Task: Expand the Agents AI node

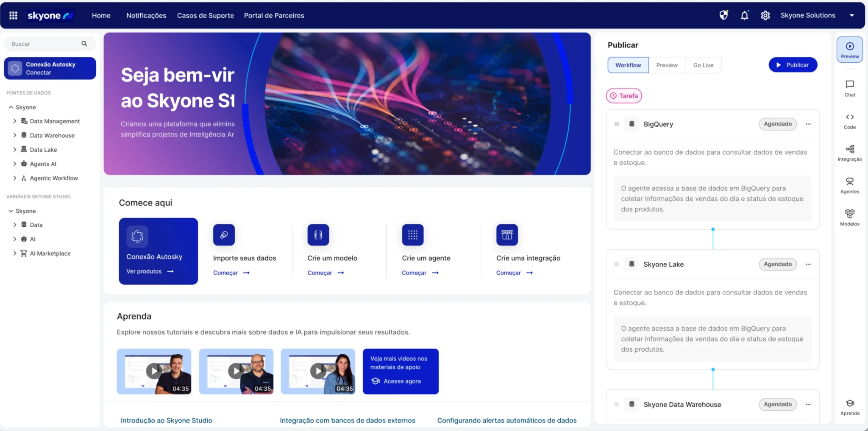Action: [15, 164]
